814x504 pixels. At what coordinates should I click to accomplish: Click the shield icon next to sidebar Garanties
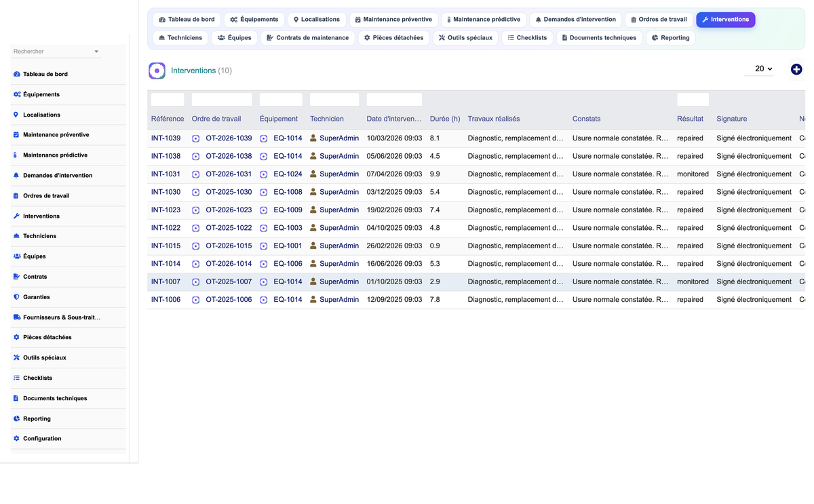[x=16, y=297]
